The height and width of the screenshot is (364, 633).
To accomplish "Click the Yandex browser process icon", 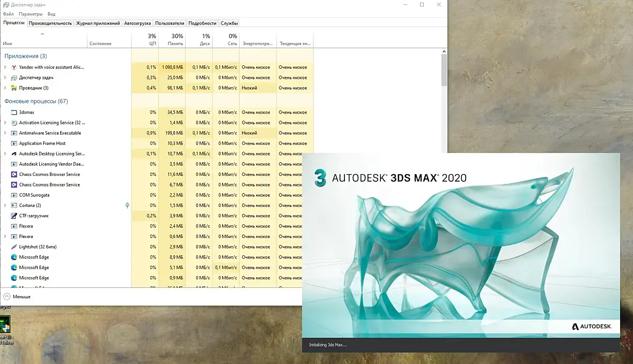I will click(14, 68).
